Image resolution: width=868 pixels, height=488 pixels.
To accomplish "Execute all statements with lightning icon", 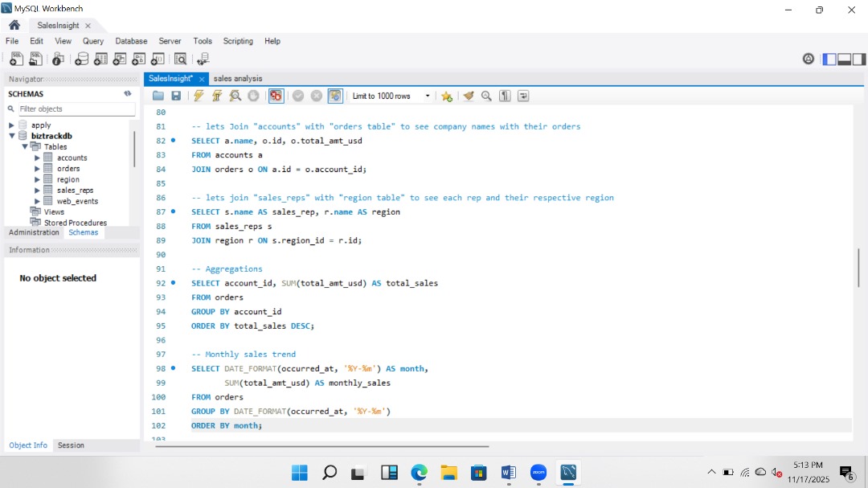I will click(x=199, y=96).
